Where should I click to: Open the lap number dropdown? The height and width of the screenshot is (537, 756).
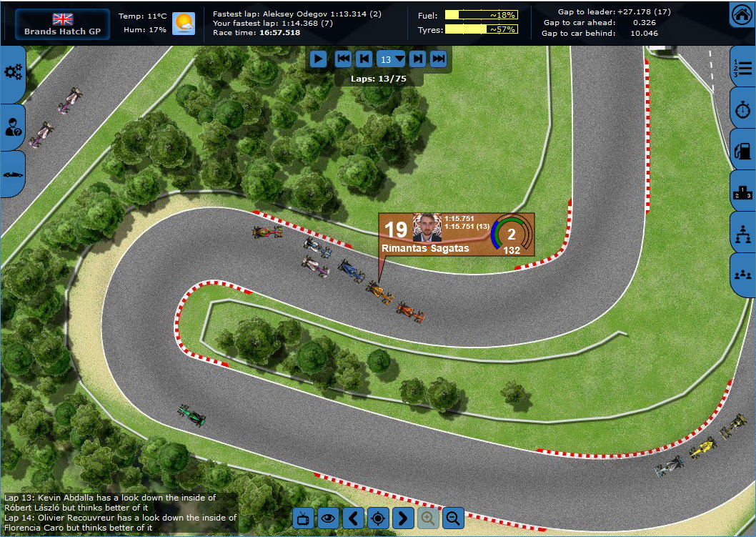tap(391, 59)
